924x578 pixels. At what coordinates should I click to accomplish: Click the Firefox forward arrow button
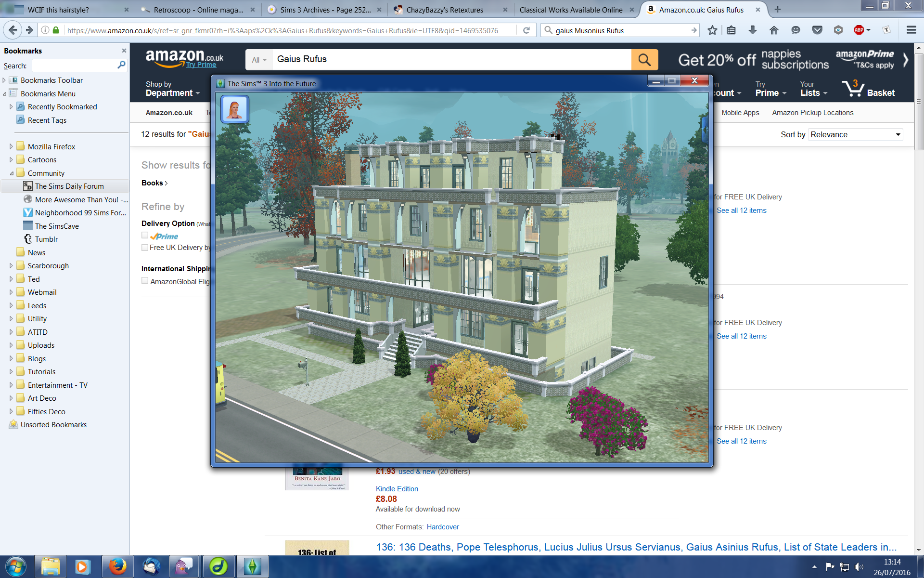pos(29,30)
